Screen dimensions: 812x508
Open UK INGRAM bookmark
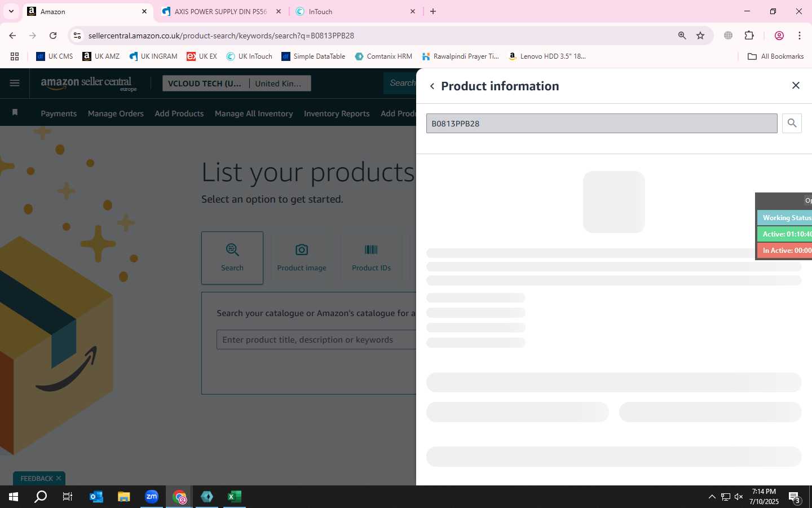tap(153, 56)
